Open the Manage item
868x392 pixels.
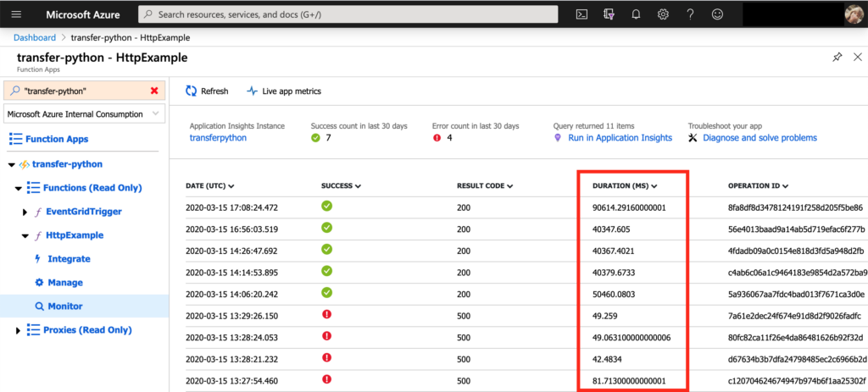(64, 283)
